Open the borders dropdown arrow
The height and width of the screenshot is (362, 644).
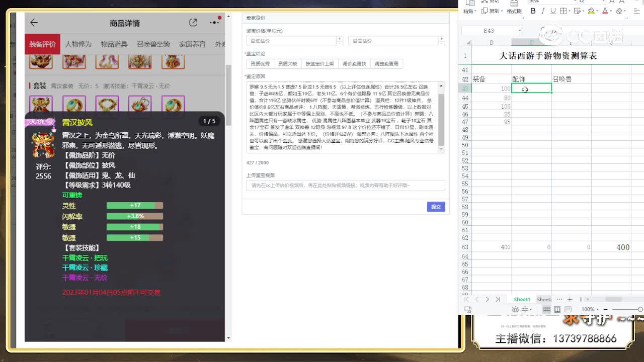point(570,11)
